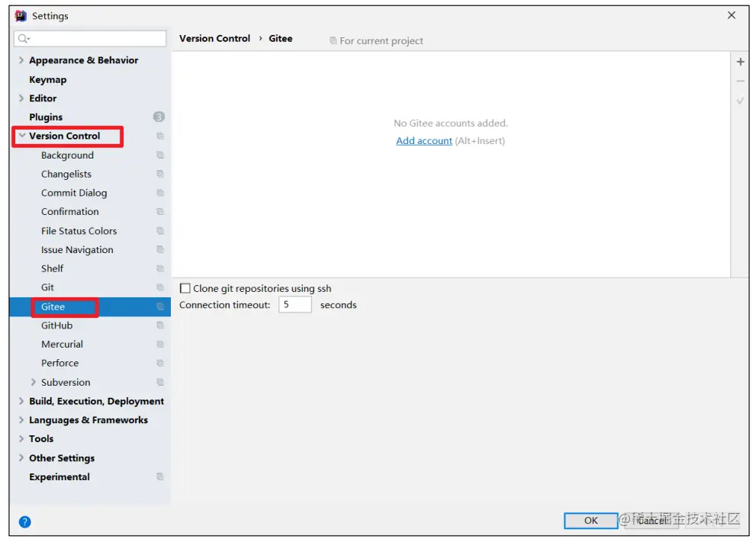The width and height of the screenshot is (756, 542).
Task: Select the Issue Navigation item
Action: pos(77,249)
